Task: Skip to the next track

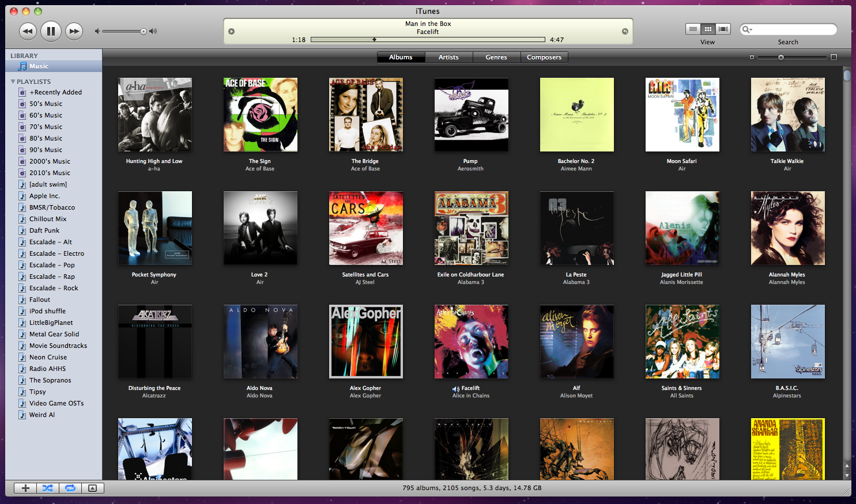Action: tap(74, 31)
